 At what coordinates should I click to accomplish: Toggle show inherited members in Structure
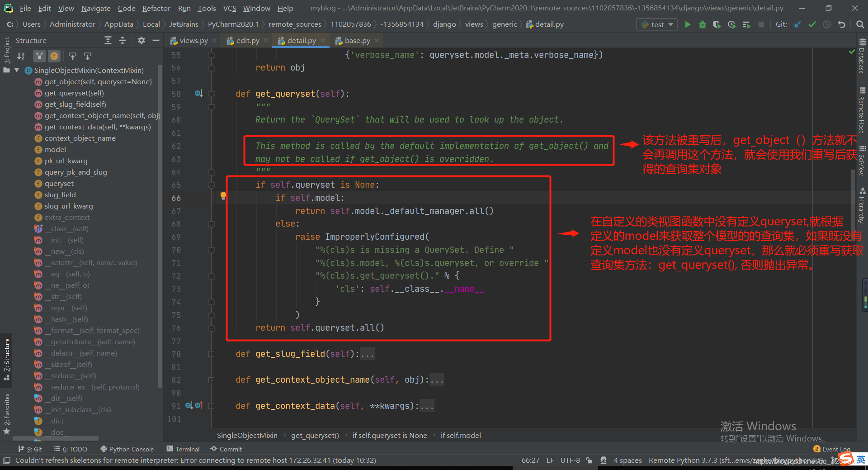coord(40,56)
